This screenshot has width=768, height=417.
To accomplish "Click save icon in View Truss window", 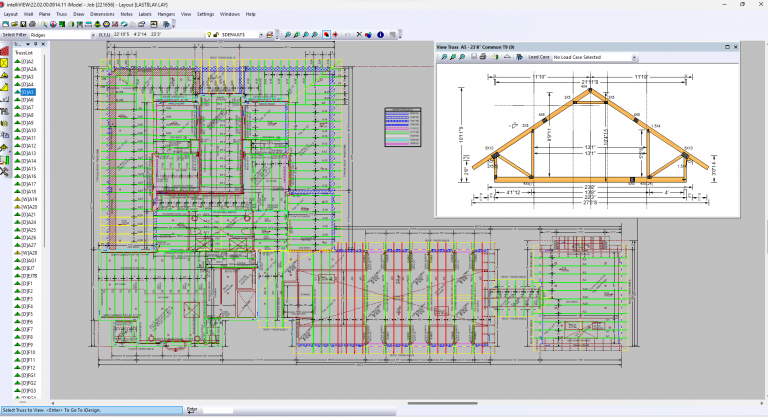I will click(x=474, y=57).
